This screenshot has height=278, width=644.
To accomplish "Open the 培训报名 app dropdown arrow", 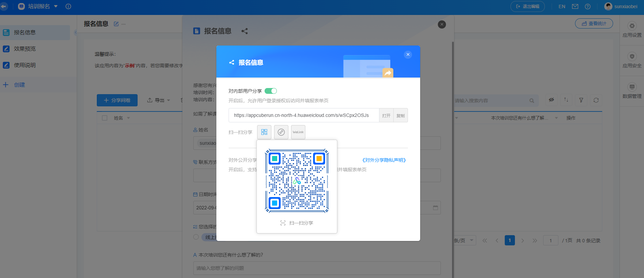I will tap(56, 6).
